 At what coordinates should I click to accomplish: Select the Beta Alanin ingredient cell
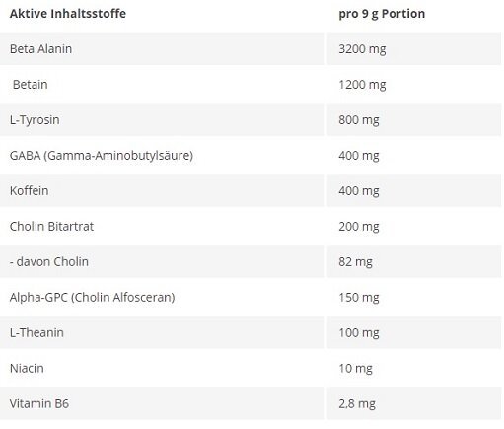click(162, 48)
